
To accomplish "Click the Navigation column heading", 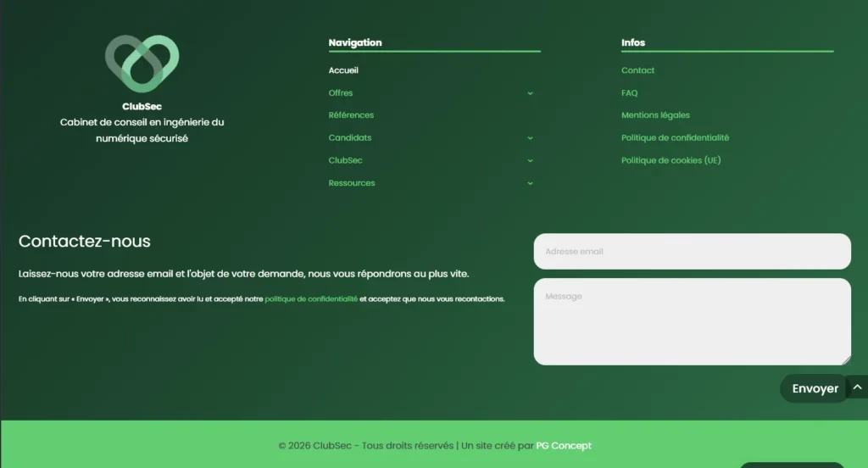I will 355,42.
